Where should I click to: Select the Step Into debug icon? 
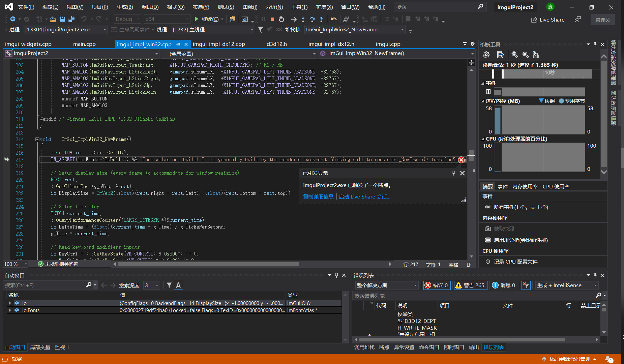click(x=303, y=19)
